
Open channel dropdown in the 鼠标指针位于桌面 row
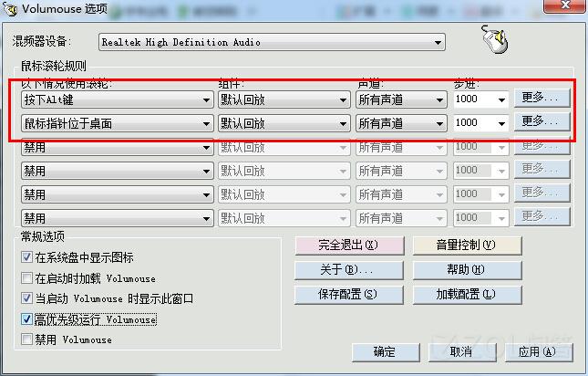coord(401,123)
